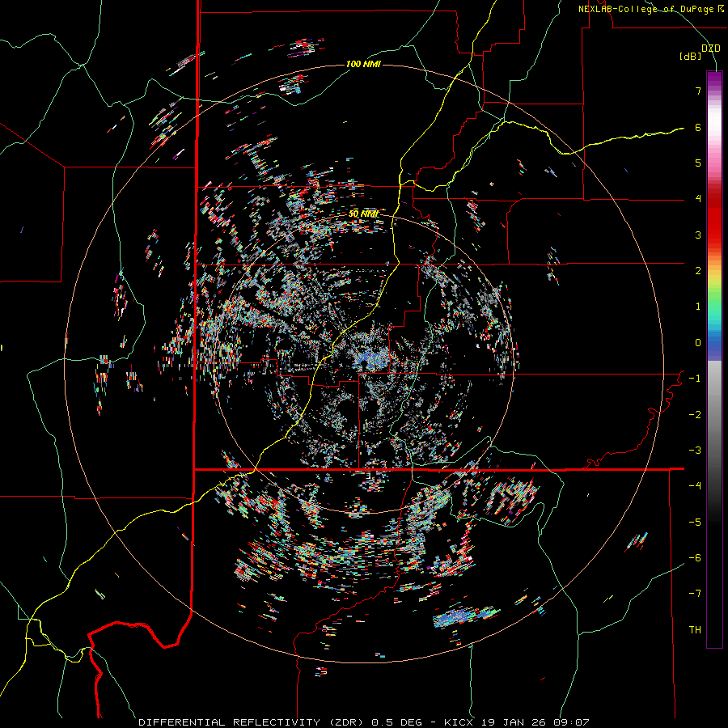This screenshot has width=728, height=728.
Task: Click the [dB] unit label
Action: coord(691,57)
